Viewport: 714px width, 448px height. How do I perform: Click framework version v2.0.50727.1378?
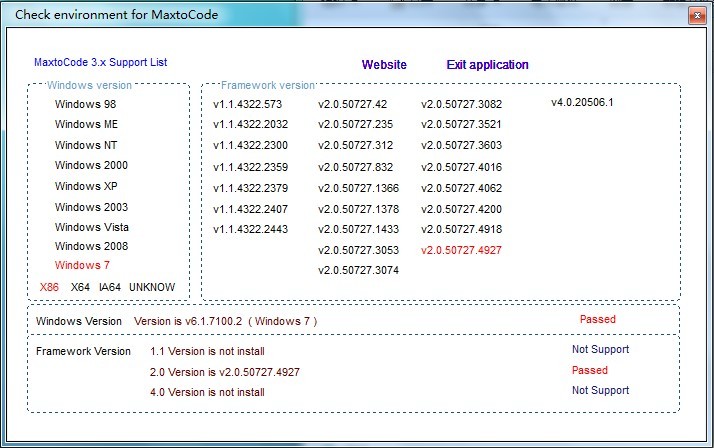(x=358, y=209)
